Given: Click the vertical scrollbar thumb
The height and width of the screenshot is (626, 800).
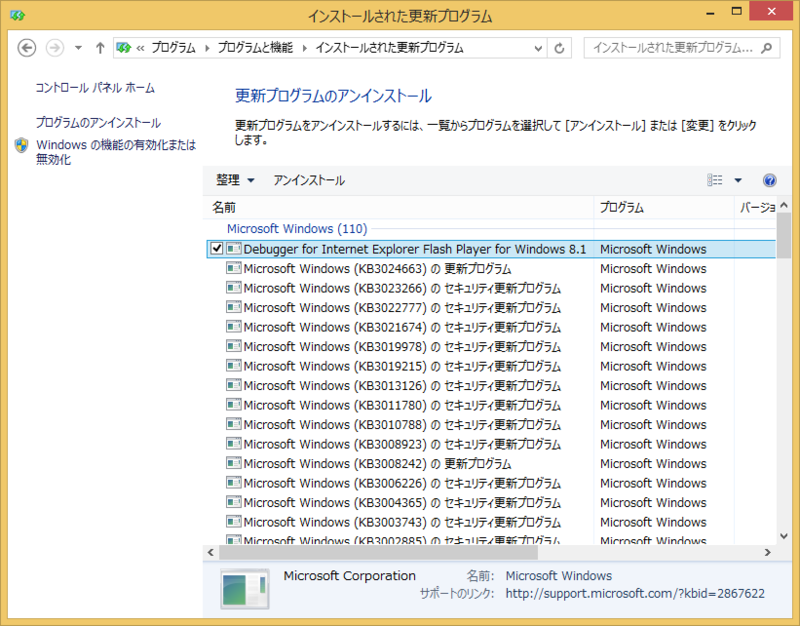Looking at the screenshot, I should (784, 236).
